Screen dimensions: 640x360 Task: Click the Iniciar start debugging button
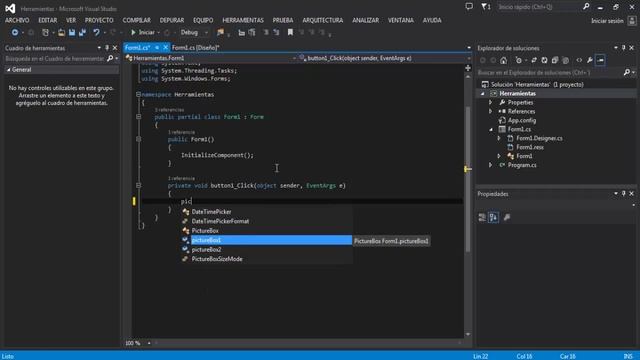coord(143,33)
